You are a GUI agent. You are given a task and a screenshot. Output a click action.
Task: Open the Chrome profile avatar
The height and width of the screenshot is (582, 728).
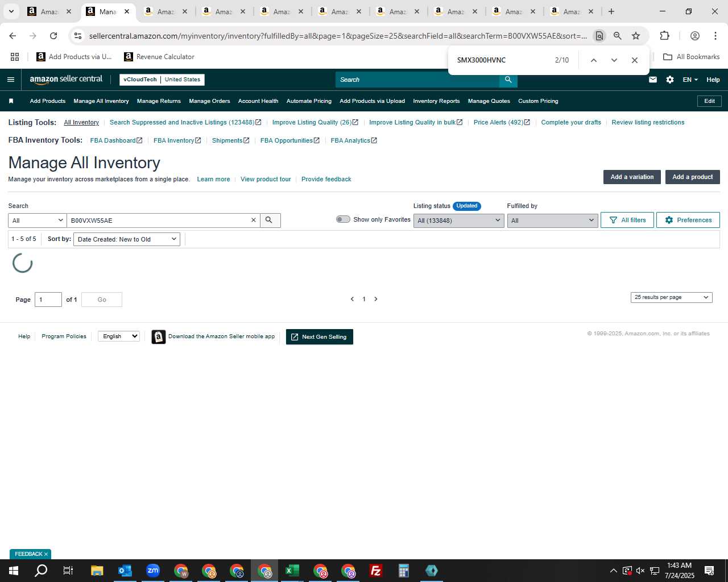pos(694,36)
